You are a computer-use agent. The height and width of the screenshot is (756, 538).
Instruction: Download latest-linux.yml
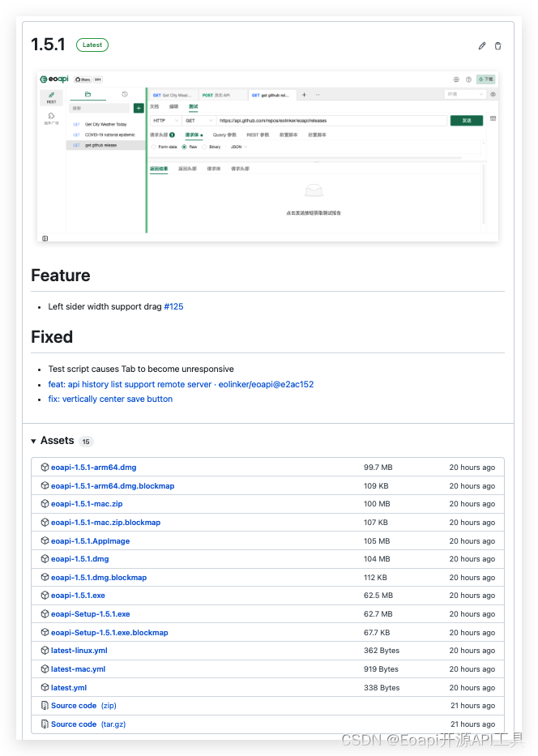click(79, 651)
